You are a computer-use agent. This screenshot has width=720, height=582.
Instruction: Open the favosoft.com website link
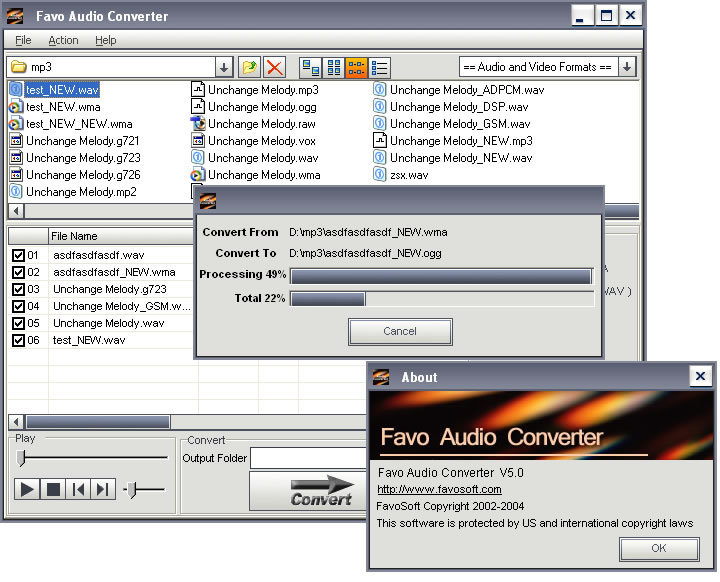[x=439, y=490]
